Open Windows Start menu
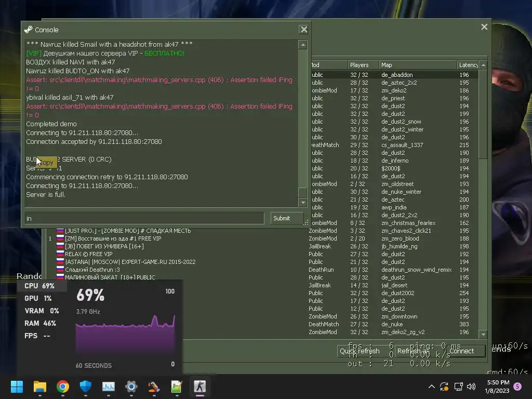Screen dimensions: 532x399 click(x=17, y=387)
